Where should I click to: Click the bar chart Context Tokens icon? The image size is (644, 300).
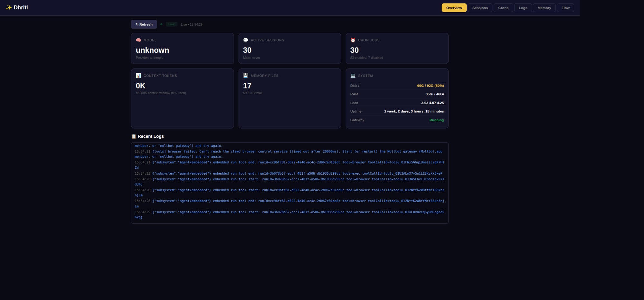coord(138,76)
